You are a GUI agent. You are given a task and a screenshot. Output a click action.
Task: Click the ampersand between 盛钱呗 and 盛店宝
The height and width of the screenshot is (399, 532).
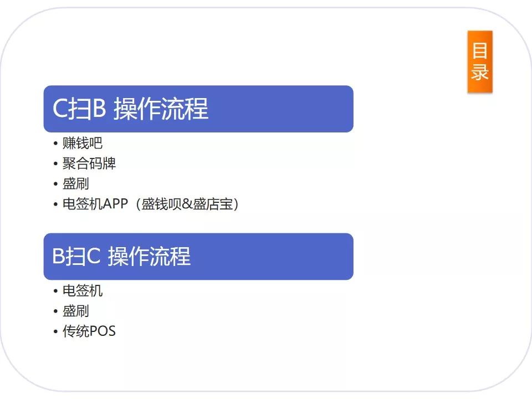coord(187,204)
